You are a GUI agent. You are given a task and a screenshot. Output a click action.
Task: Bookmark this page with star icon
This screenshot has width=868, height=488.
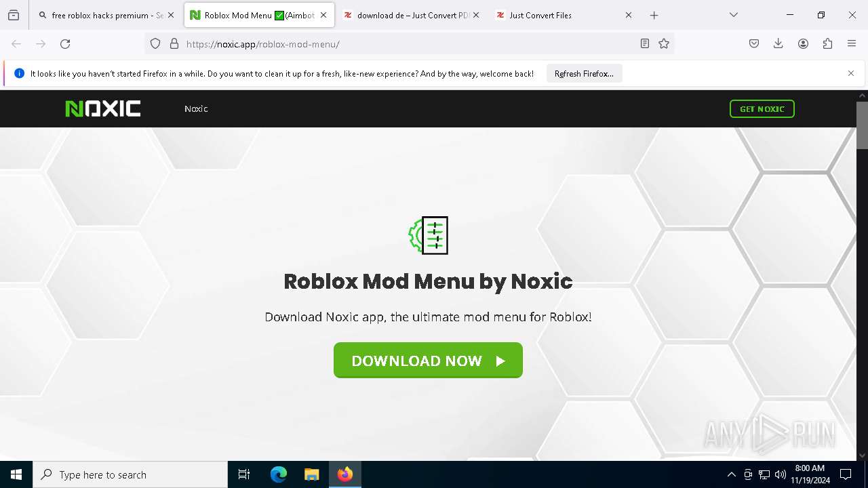(664, 44)
